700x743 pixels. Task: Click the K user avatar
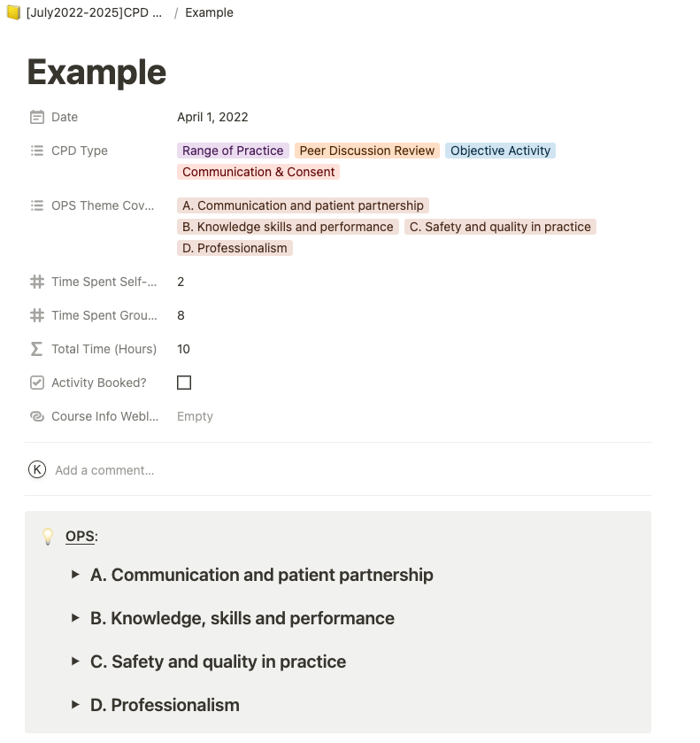36,470
